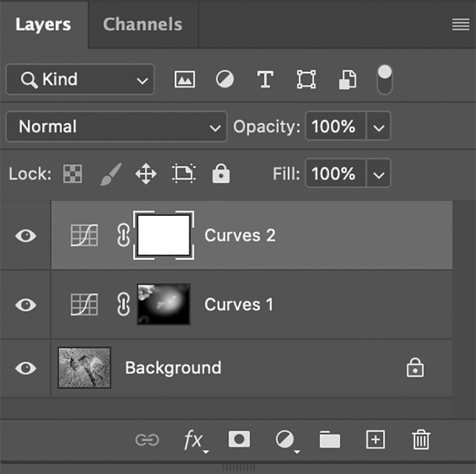Open the Normal blend mode dropdown
Image resolution: width=476 pixels, height=474 pixels.
click(117, 127)
